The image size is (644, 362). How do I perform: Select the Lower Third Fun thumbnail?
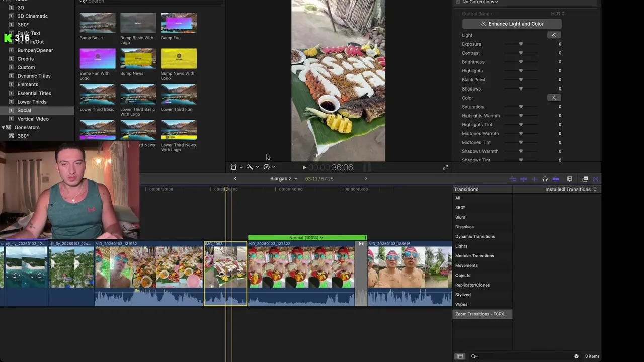point(179,95)
